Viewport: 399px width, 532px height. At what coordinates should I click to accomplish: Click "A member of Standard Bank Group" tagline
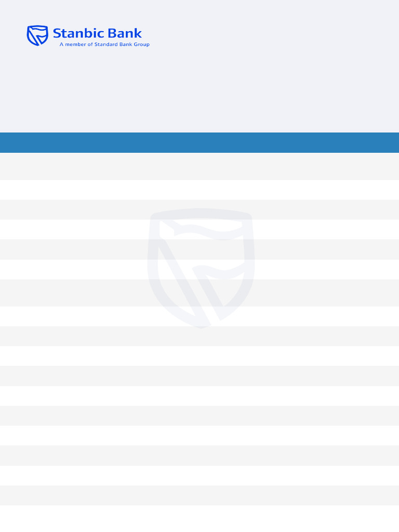tap(104, 45)
